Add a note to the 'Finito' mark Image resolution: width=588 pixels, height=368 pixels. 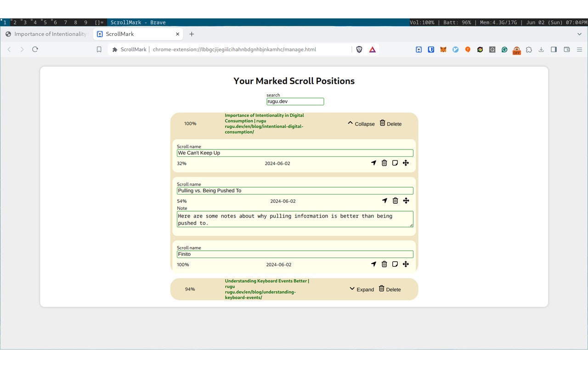(x=395, y=264)
